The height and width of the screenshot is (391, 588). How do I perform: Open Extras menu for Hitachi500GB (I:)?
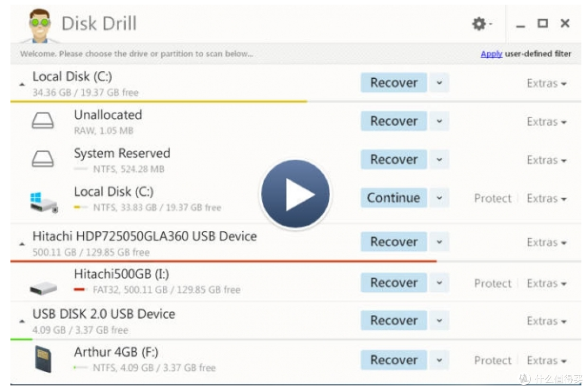(547, 283)
